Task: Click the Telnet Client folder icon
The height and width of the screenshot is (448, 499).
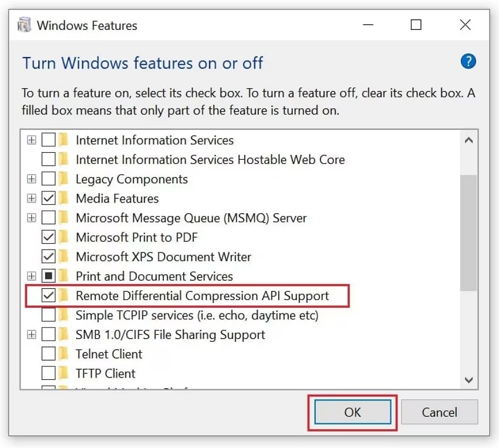Action: coord(64,353)
